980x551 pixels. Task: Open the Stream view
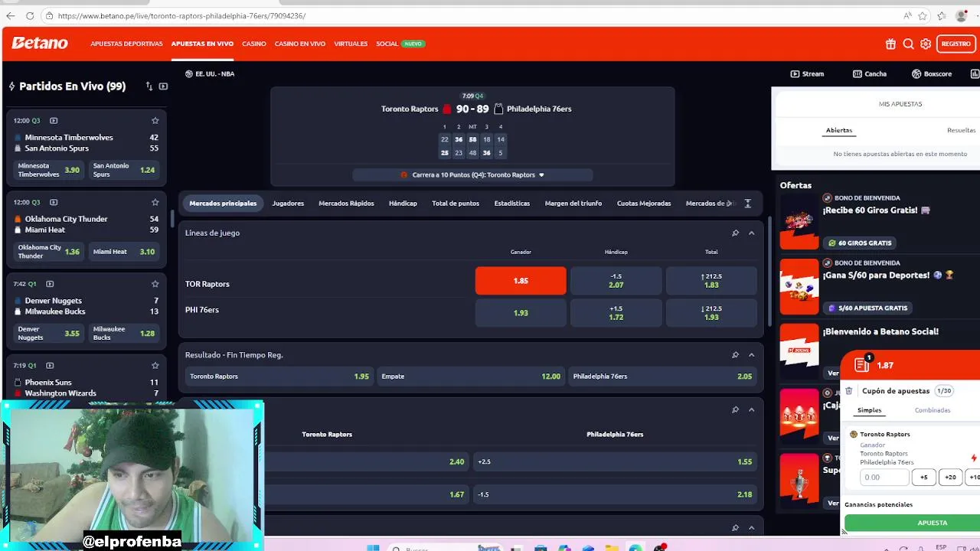(807, 73)
